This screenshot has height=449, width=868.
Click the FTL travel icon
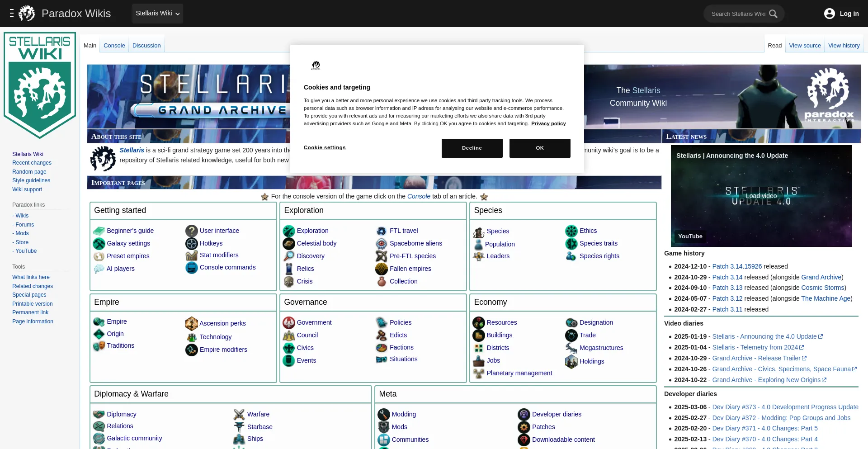click(382, 231)
